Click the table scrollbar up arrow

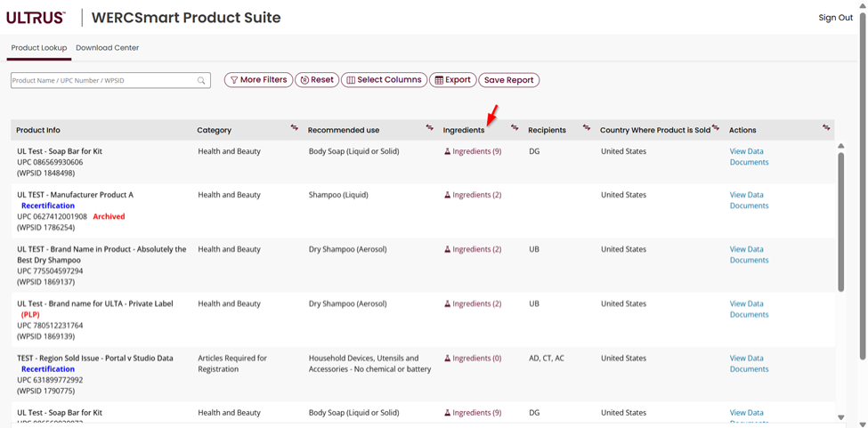pos(841,146)
